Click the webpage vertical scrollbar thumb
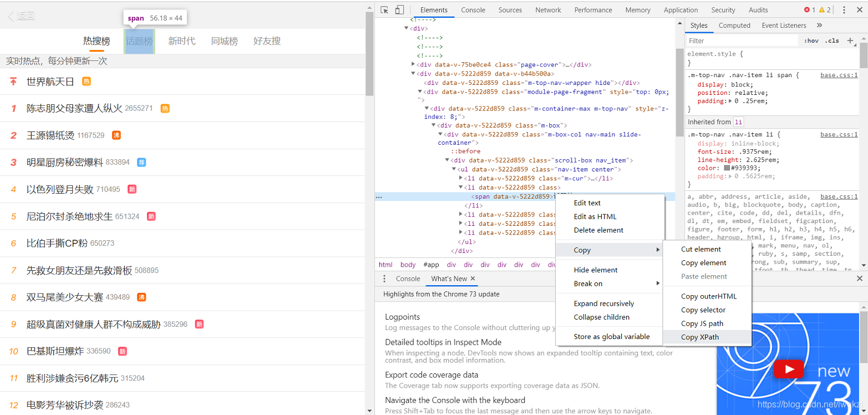This screenshot has height=415, width=868. point(370,54)
